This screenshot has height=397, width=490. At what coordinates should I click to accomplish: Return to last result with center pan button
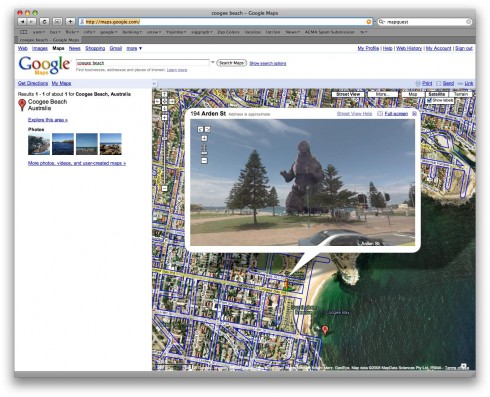[165, 101]
